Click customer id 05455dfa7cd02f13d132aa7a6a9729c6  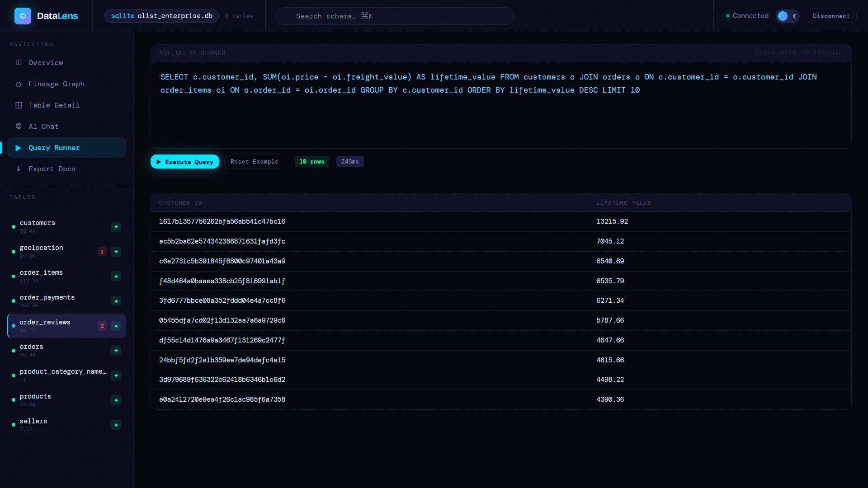click(x=222, y=320)
